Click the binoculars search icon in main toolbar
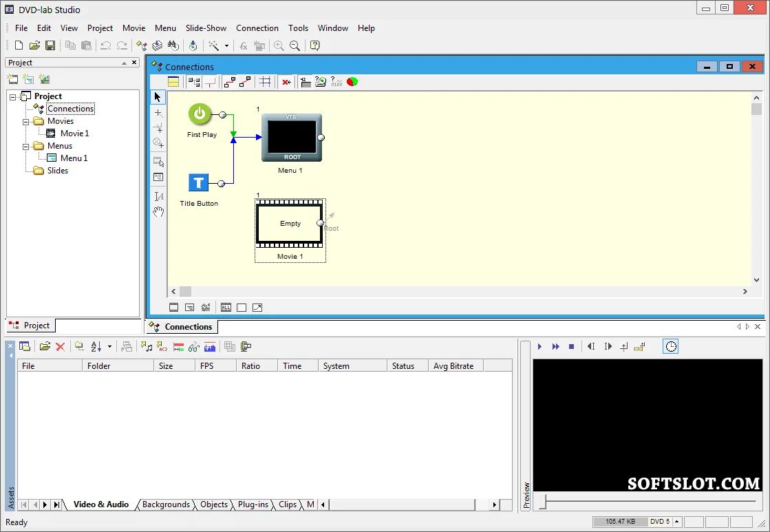 pyautogui.click(x=173, y=45)
